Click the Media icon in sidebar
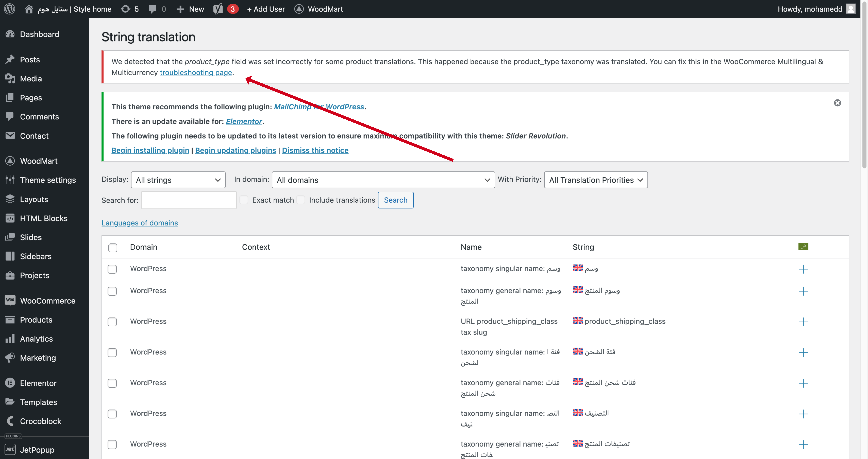Viewport: 868px width, 459px height. click(x=10, y=78)
